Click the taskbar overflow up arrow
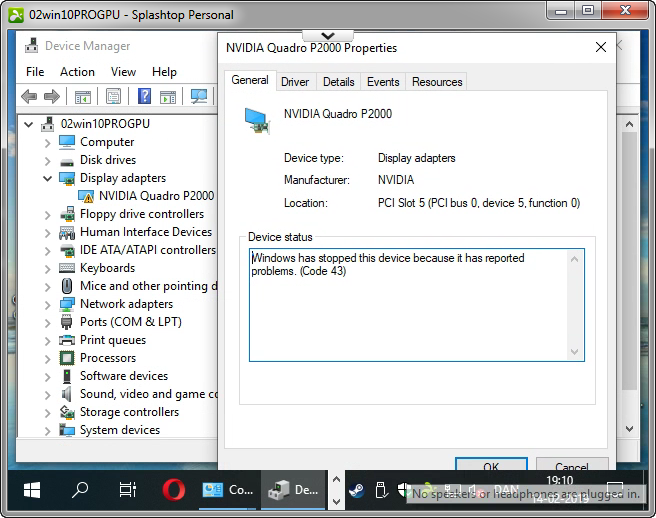 click(x=336, y=480)
